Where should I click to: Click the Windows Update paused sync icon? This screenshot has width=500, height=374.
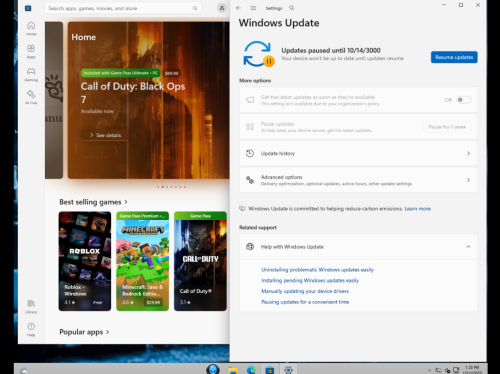[259, 54]
